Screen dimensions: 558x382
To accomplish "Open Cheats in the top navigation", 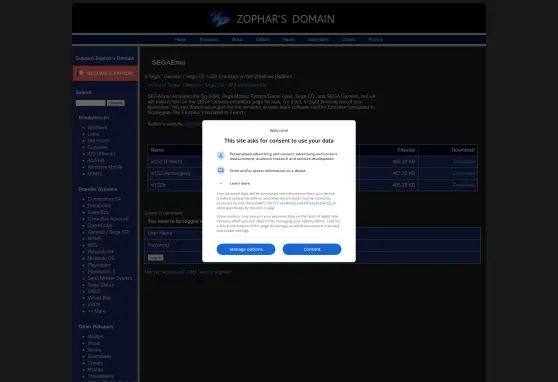I will point(349,40).
